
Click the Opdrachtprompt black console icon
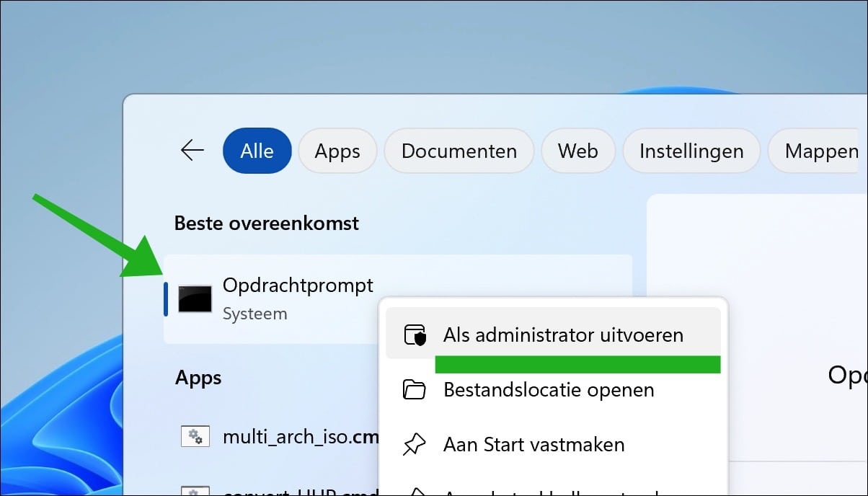(194, 298)
